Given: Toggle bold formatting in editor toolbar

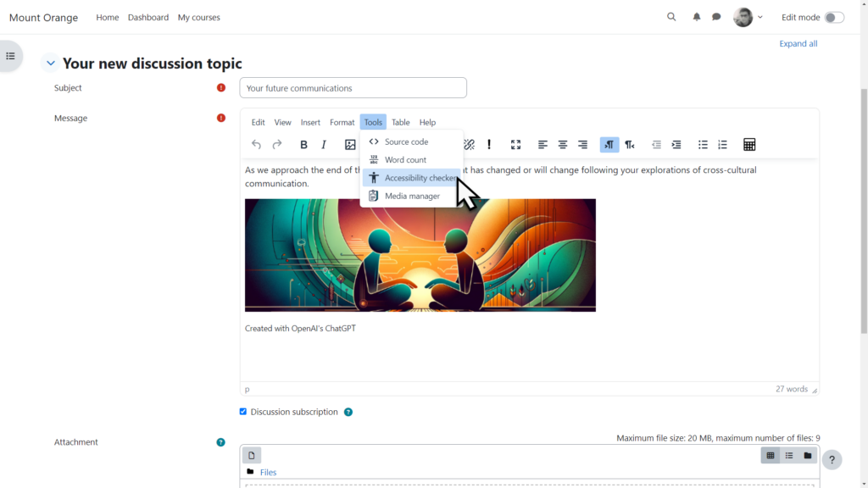Looking at the screenshot, I should coord(303,145).
